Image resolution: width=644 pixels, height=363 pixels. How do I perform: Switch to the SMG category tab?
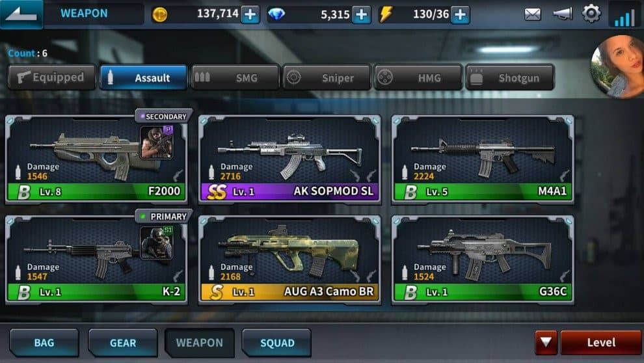pos(235,77)
